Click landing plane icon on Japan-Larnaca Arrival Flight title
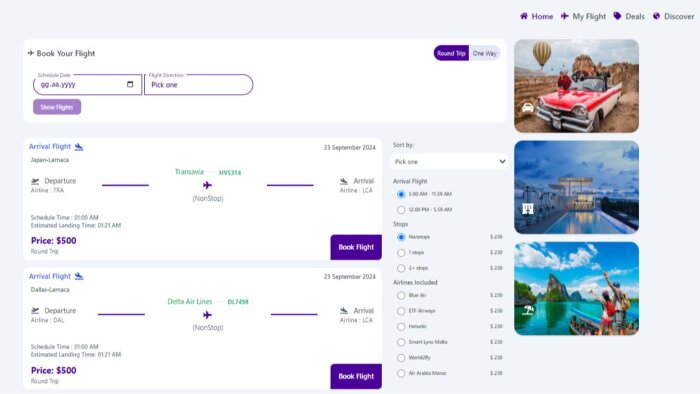The height and width of the screenshot is (394, 700). click(x=79, y=147)
